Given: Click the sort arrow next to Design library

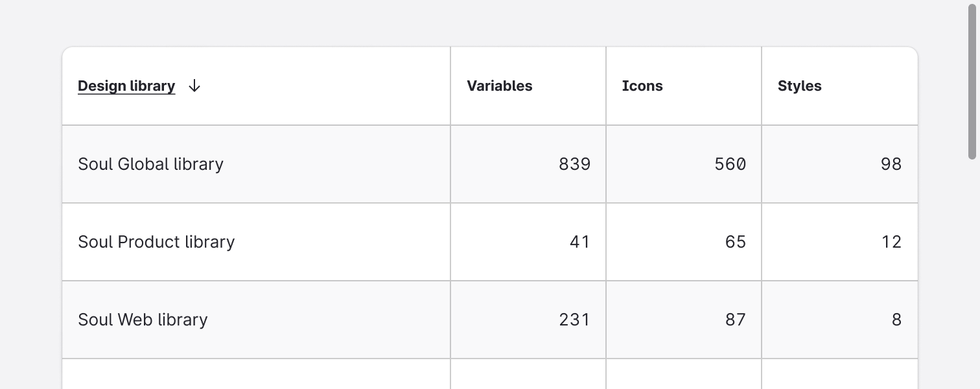Looking at the screenshot, I should pyautogui.click(x=194, y=86).
